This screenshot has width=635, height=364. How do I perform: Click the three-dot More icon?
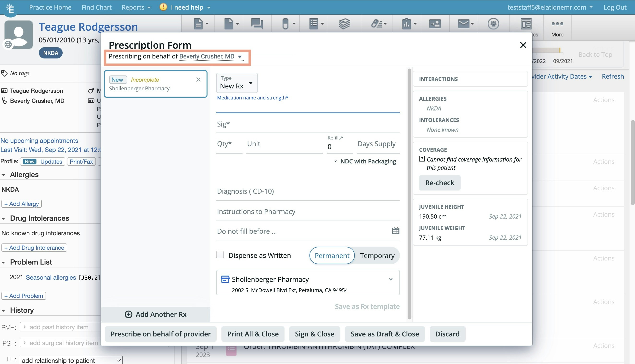(557, 24)
